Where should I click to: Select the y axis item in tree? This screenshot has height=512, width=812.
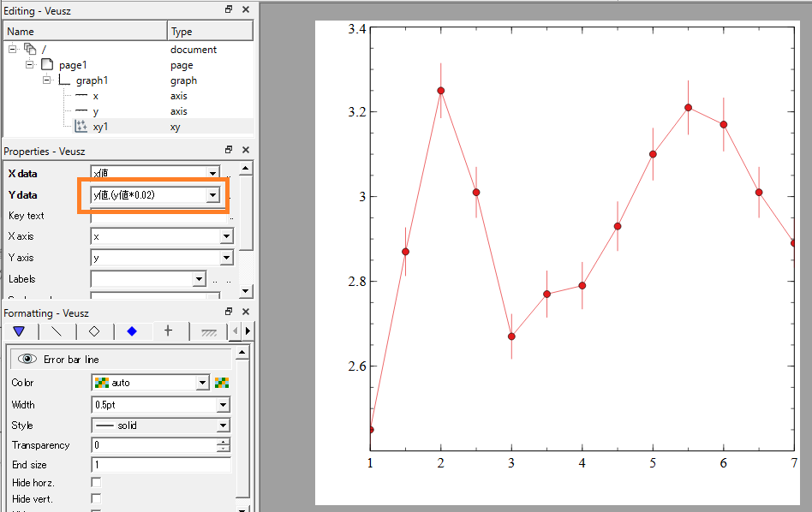[x=96, y=112]
